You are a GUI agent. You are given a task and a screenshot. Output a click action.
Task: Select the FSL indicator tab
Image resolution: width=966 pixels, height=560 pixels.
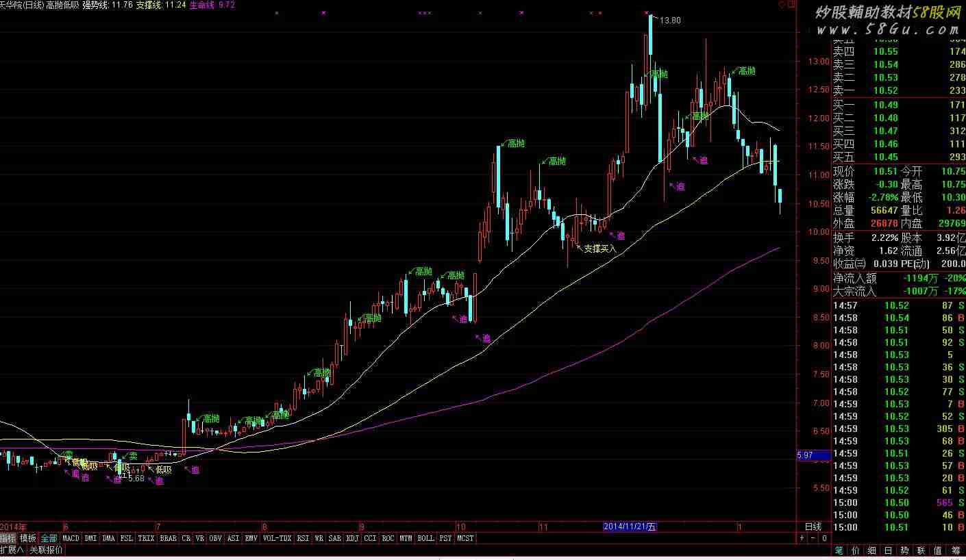tap(127, 538)
